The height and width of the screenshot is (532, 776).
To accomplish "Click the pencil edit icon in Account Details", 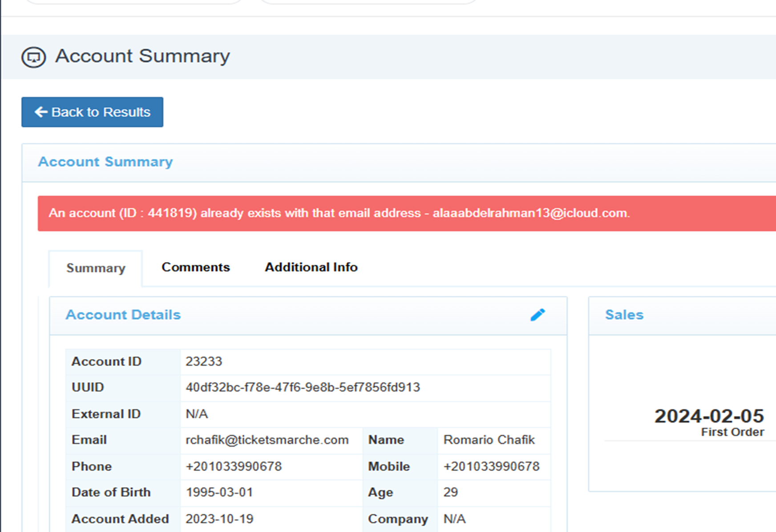I will click(538, 314).
